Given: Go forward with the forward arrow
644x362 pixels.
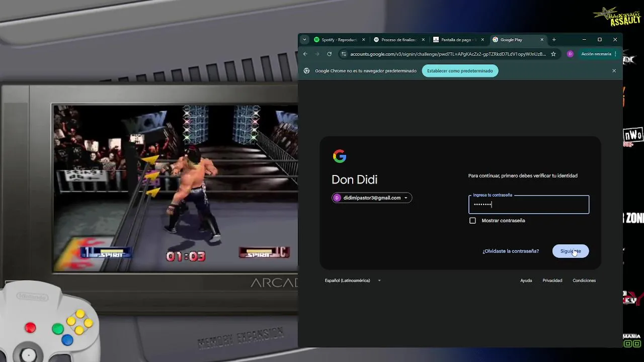Looking at the screenshot, I should [317, 54].
